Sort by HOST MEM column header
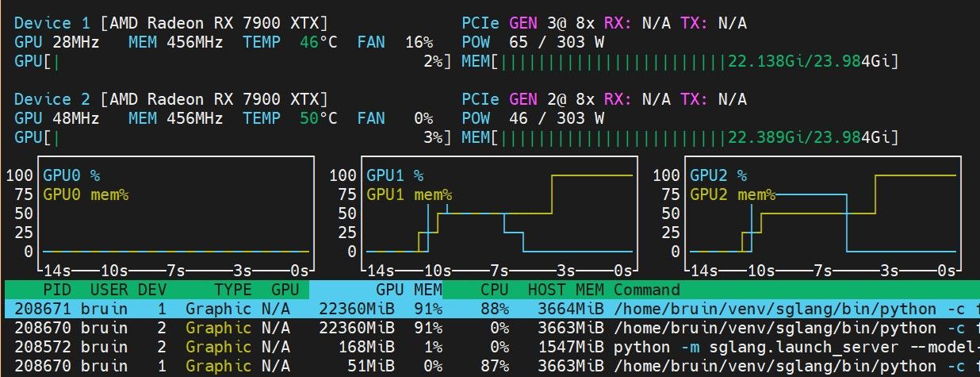Image resolution: width=980 pixels, height=377 pixels. click(x=565, y=290)
